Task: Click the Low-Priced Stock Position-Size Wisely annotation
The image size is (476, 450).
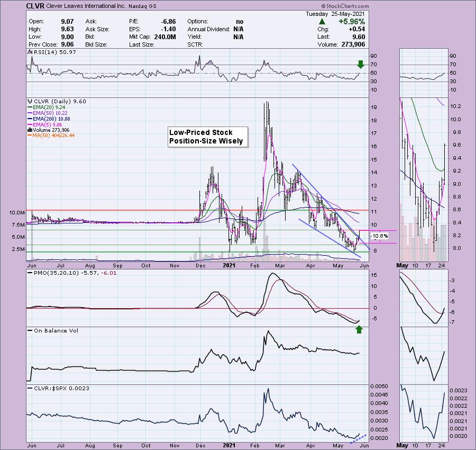Action: 208,137
